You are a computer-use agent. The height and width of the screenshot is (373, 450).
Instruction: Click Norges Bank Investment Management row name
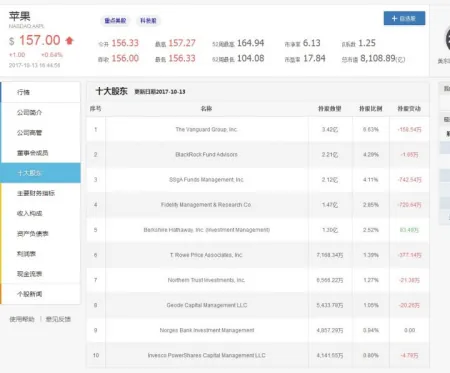click(207, 330)
